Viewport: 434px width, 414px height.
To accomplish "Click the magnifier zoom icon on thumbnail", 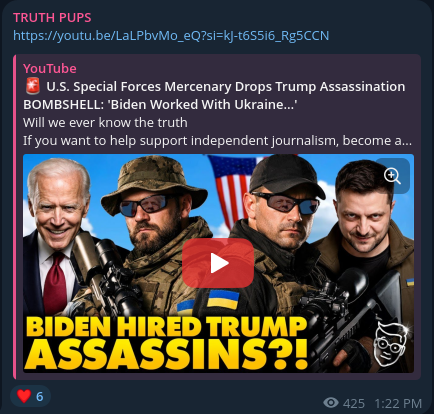I will (392, 176).
